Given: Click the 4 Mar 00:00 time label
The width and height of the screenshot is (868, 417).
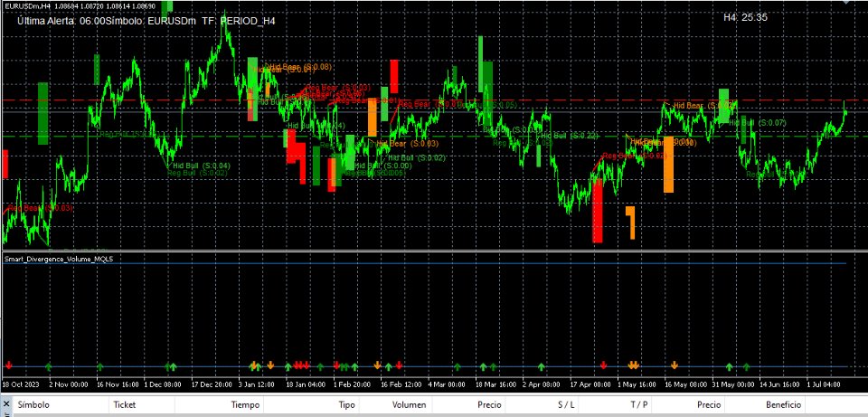Looking at the screenshot, I should pyautogui.click(x=447, y=384).
